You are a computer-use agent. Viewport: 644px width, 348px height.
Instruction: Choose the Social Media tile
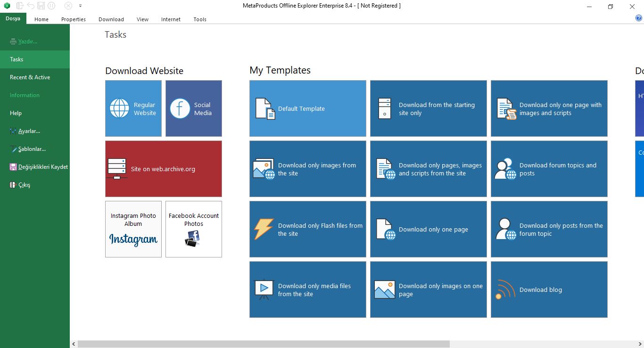[194, 108]
